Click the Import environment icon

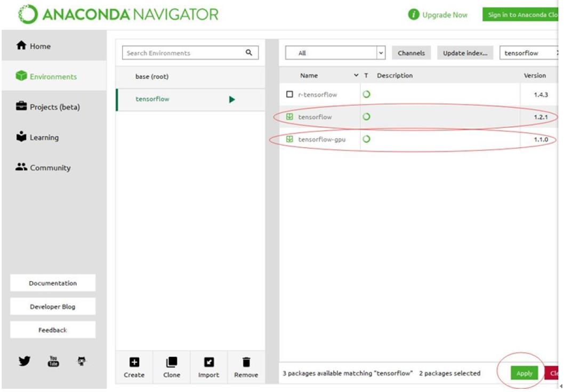209,362
